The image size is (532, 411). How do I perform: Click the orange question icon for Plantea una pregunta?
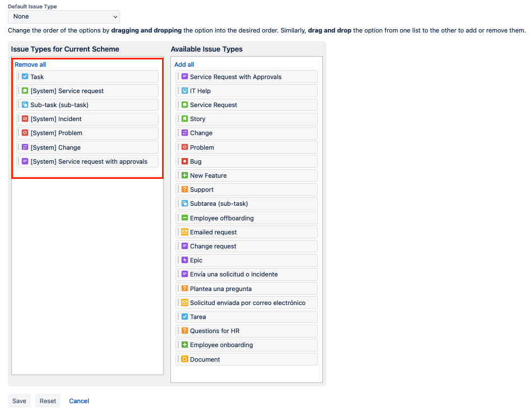coord(184,288)
